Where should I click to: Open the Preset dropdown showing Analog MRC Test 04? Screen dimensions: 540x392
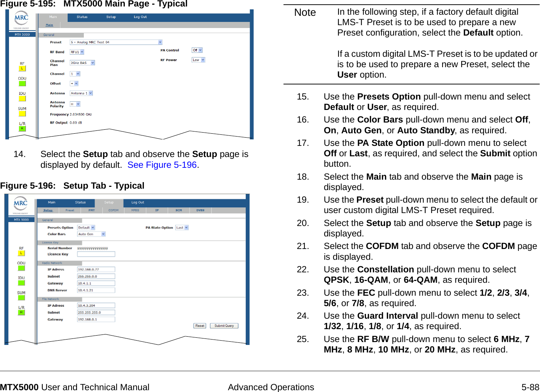(x=116, y=42)
